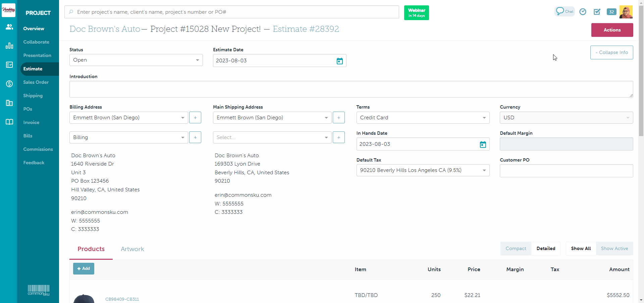Expand the Terms dropdown set to Credit Card
The image size is (644, 303).
pos(422,117)
